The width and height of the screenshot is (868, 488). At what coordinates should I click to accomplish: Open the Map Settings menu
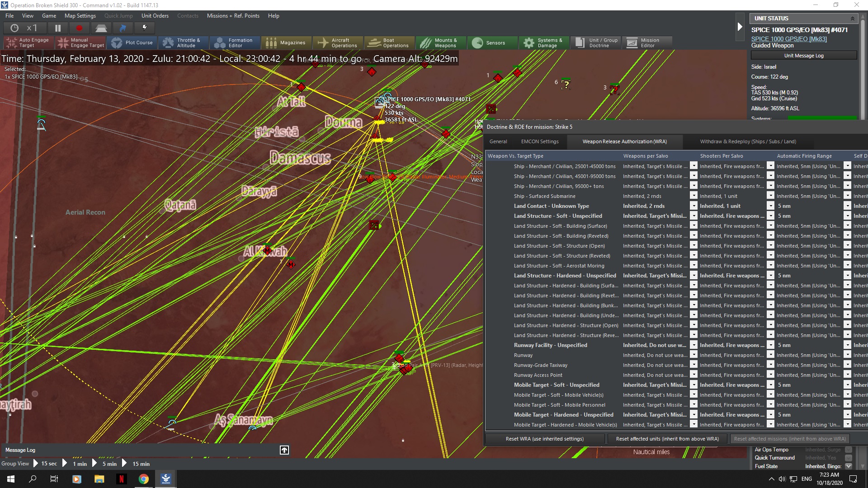[80, 16]
